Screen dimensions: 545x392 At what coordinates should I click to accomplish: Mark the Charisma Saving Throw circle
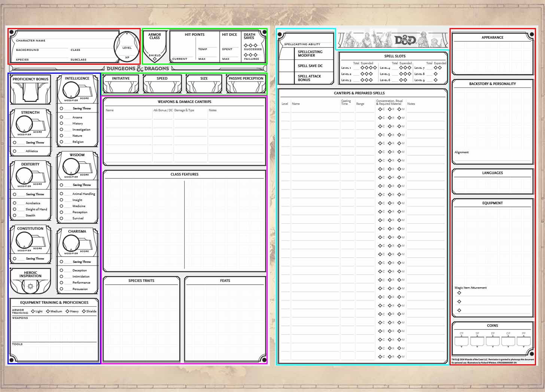[61, 261]
